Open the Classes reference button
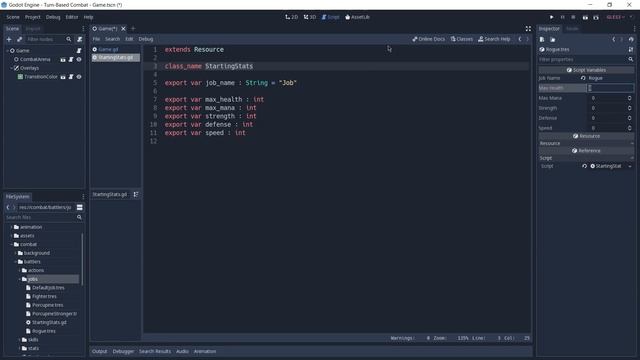Image resolution: width=640 pixels, height=360 pixels. click(x=462, y=39)
